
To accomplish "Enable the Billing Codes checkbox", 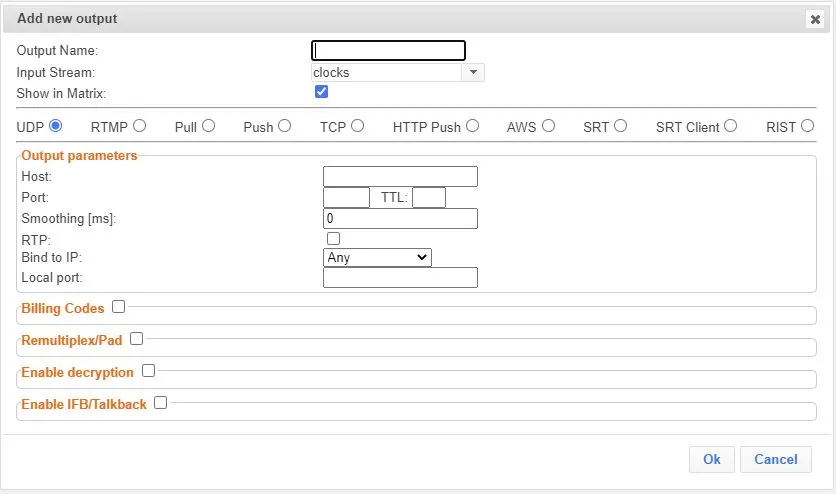I will [x=118, y=307].
